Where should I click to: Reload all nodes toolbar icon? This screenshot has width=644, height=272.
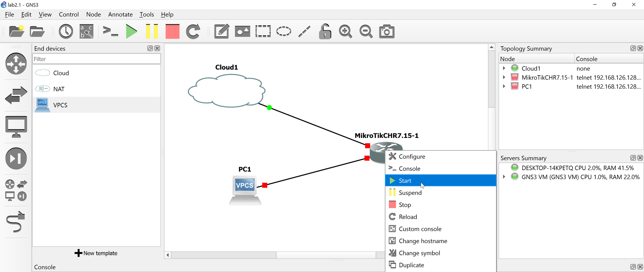pos(193,32)
